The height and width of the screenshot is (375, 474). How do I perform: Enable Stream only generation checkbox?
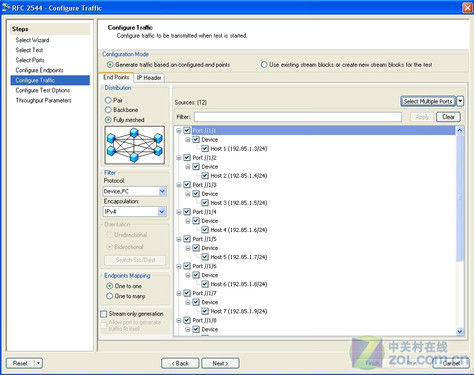[x=104, y=314]
